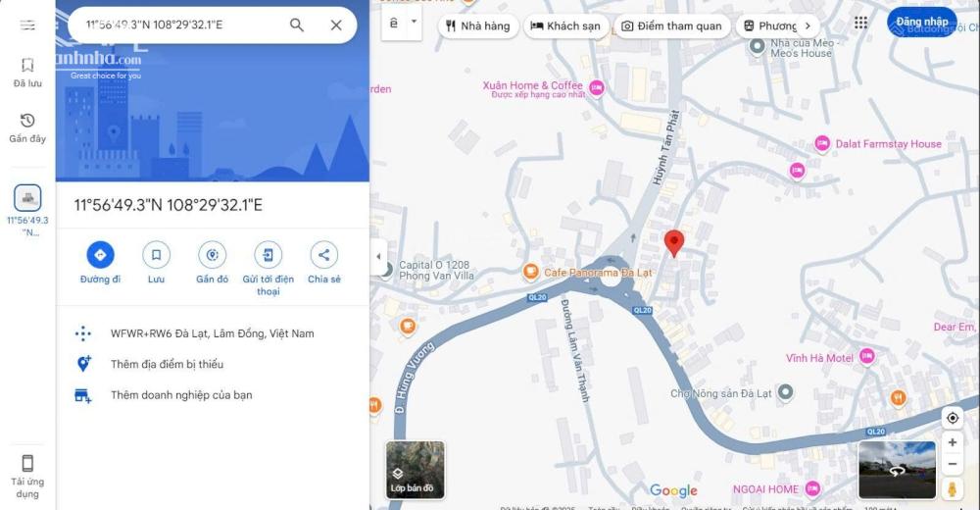
Task: Filter map by Khách sạn
Action: pos(565,25)
